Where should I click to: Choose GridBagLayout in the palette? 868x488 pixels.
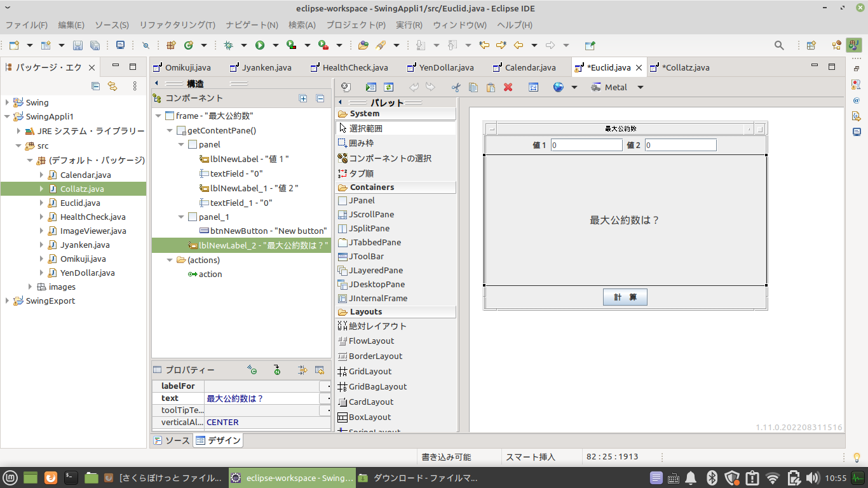pos(395,386)
